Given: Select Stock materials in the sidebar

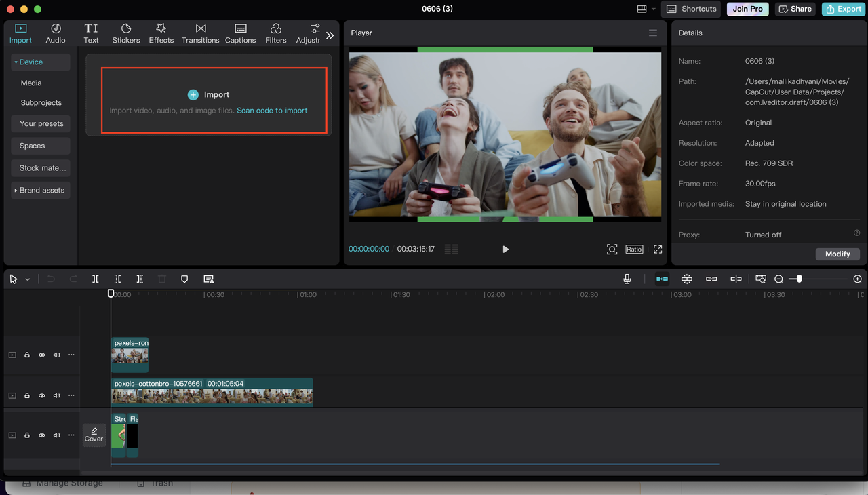Looking at the screenshot, I should click(x=40, y=167).
